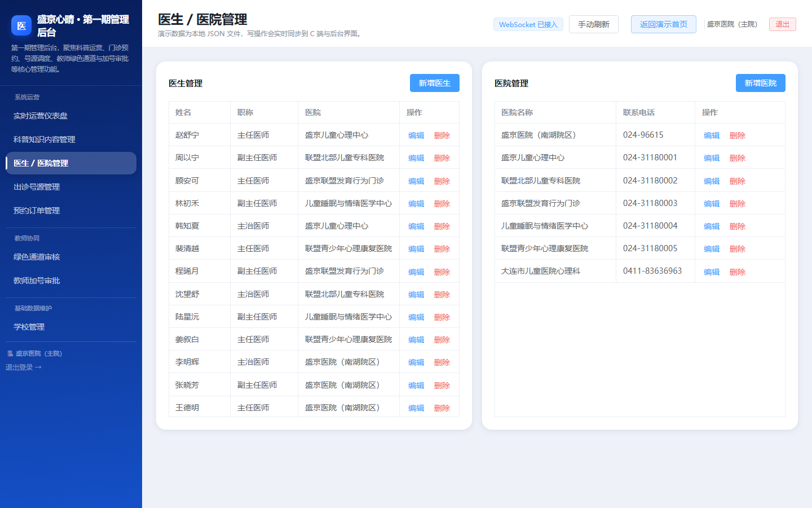Open 绿色通道审核 in sidebar
Viewport: 812px width, 508px height.
71,257
